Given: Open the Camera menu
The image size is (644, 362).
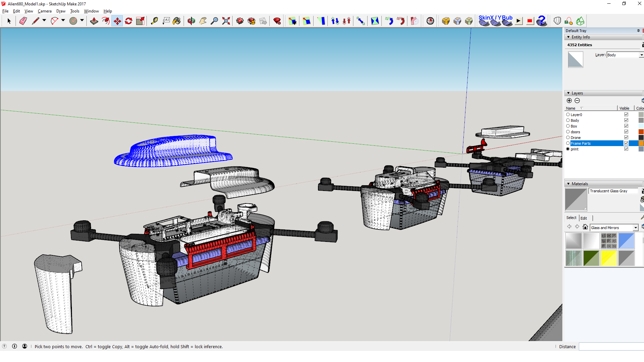Looking at the screenshot, I should (x=45, y=11).
